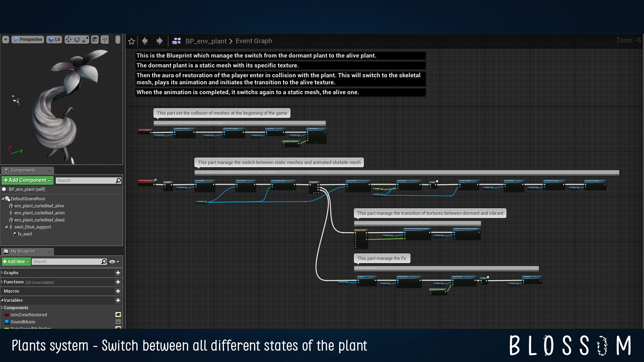Screen dimensions: 644x362
Task: Click the Add Component button
Action: click(27, 180)
